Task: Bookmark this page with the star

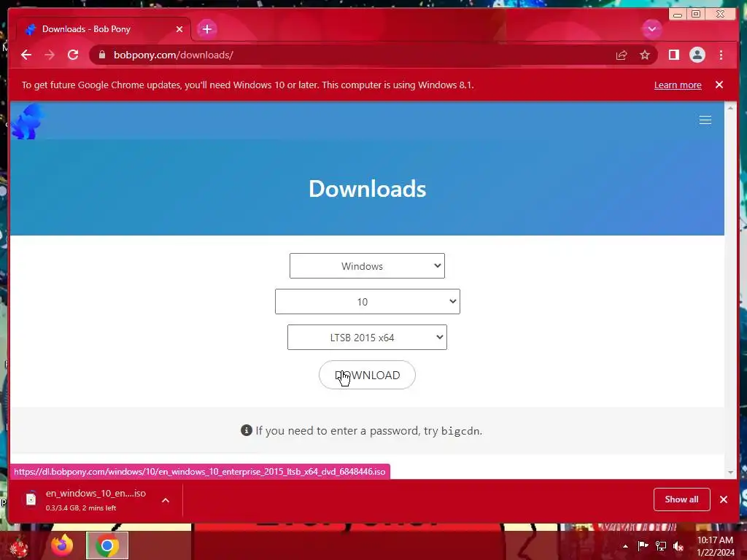Action: 645,55
